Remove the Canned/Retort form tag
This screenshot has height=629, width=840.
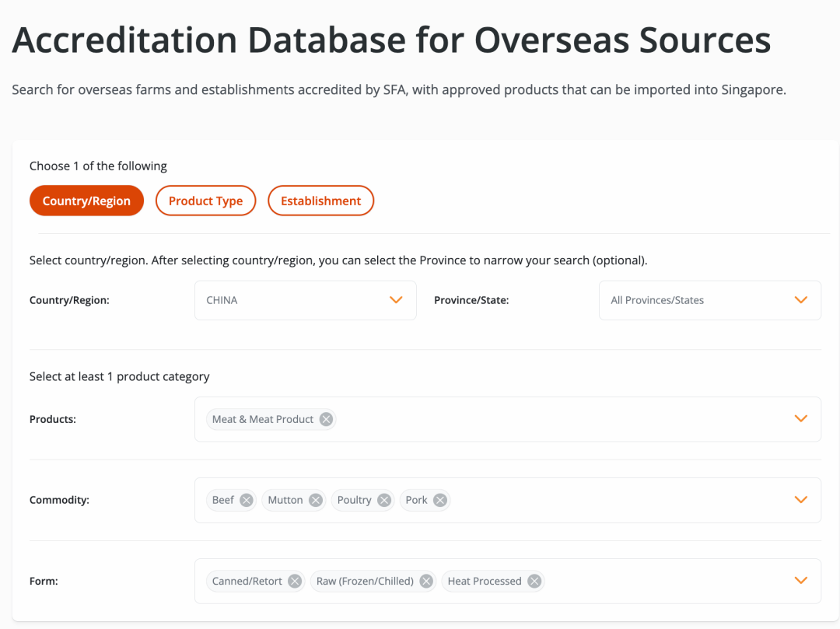point(295,581)
